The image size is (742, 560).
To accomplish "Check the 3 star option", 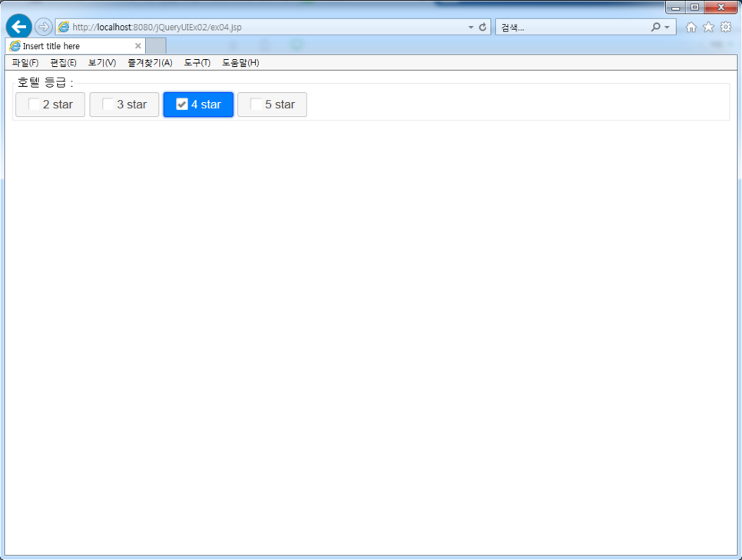I will point(124,104).
